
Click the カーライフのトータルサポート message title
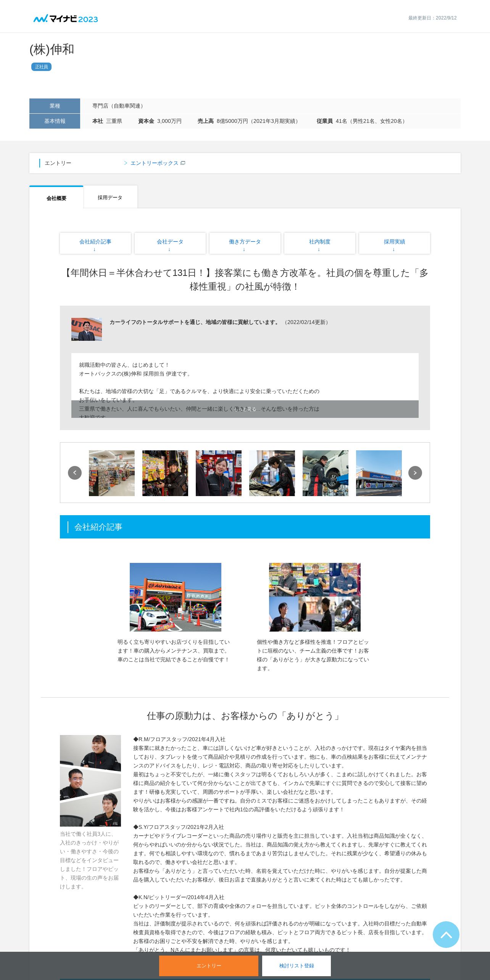pyautogui.click(x=194, y=322)
